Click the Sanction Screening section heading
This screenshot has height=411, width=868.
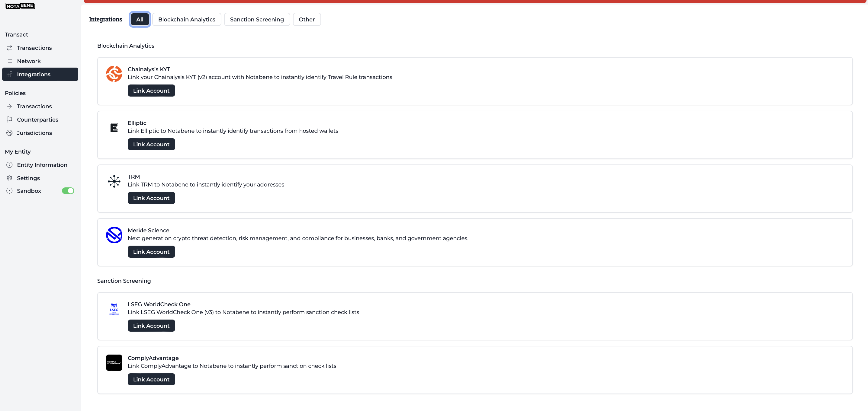[124, 281]
